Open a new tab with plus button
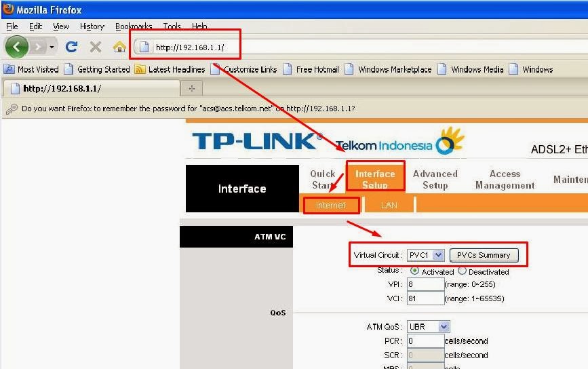 [x=192, y=88]
